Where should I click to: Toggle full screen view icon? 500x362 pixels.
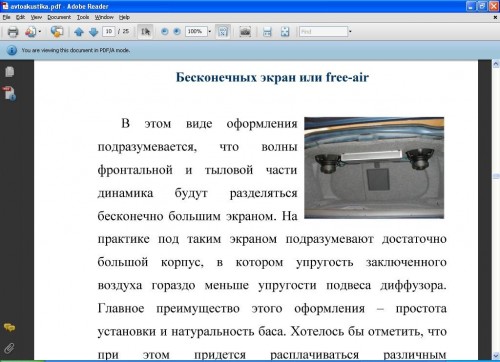pos(285,32)
